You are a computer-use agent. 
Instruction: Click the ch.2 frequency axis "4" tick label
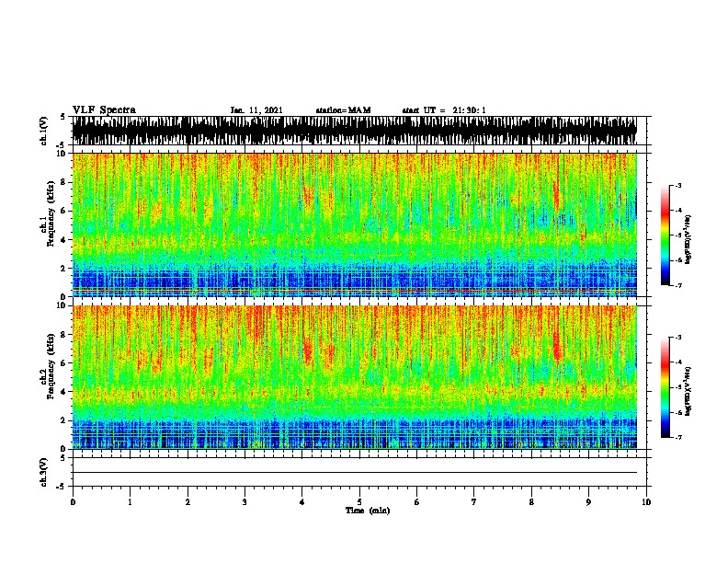coord(63,392)
